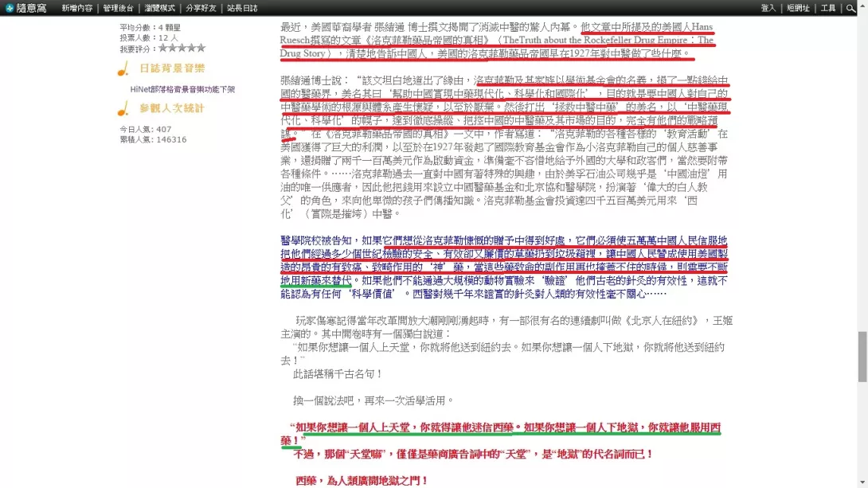Screen dimensions: 868x488
Task: Give a four-star rating
Action: point(191,48)
